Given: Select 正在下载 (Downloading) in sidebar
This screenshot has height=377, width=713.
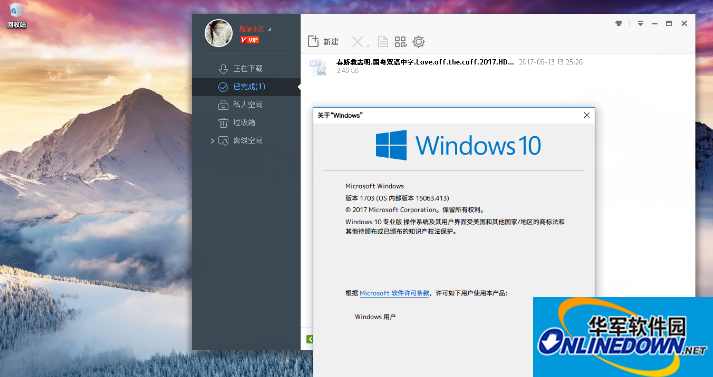Looking at the screenshot, I should pyautogui.click(x=246, y=69).
